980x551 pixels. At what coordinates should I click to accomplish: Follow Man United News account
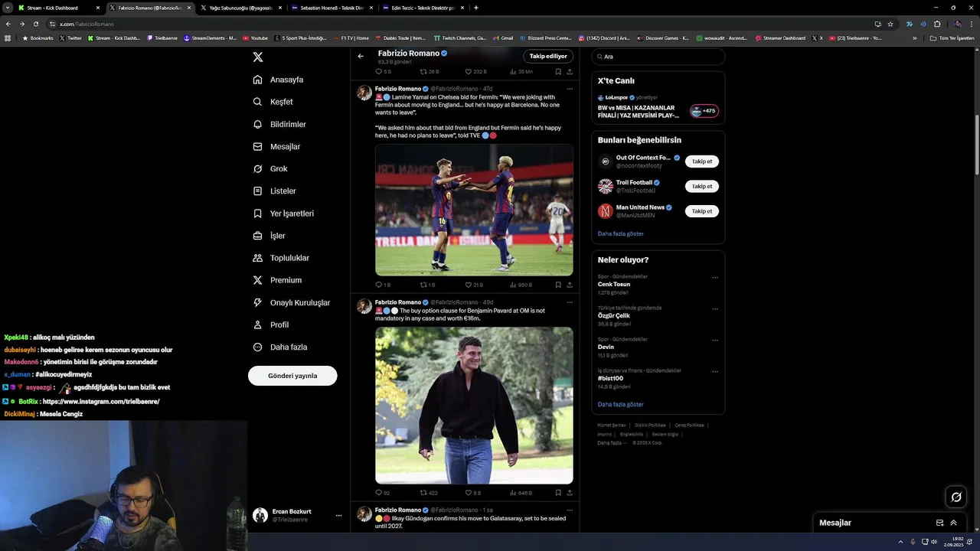pyautogui.click(x=701, y=210)
